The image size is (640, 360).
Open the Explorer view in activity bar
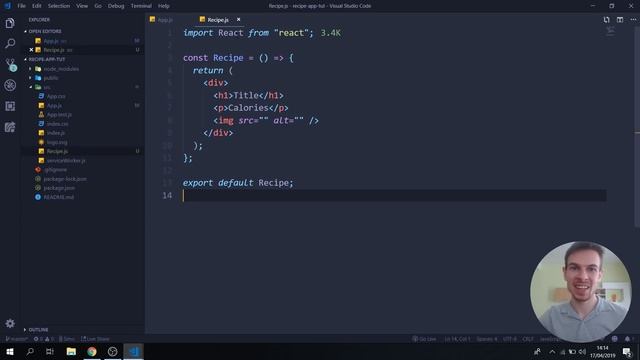coord(10,23)
